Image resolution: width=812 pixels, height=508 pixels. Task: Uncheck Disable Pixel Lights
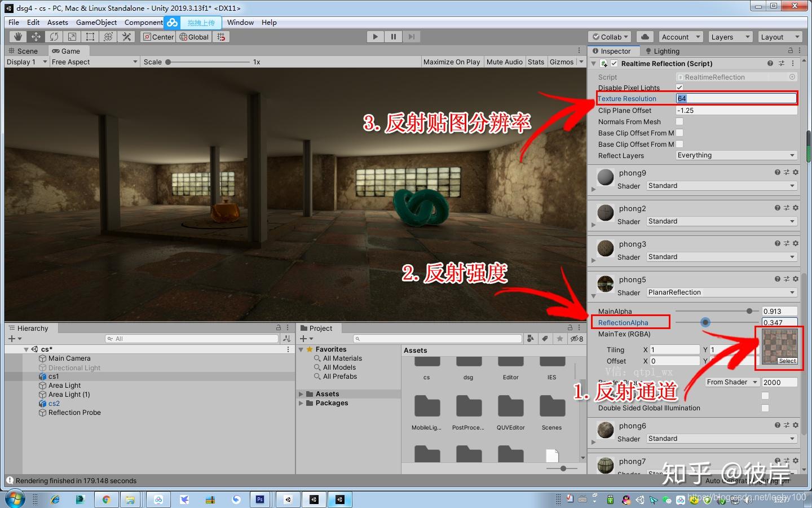pyautogui.click(x=679, y=87)
